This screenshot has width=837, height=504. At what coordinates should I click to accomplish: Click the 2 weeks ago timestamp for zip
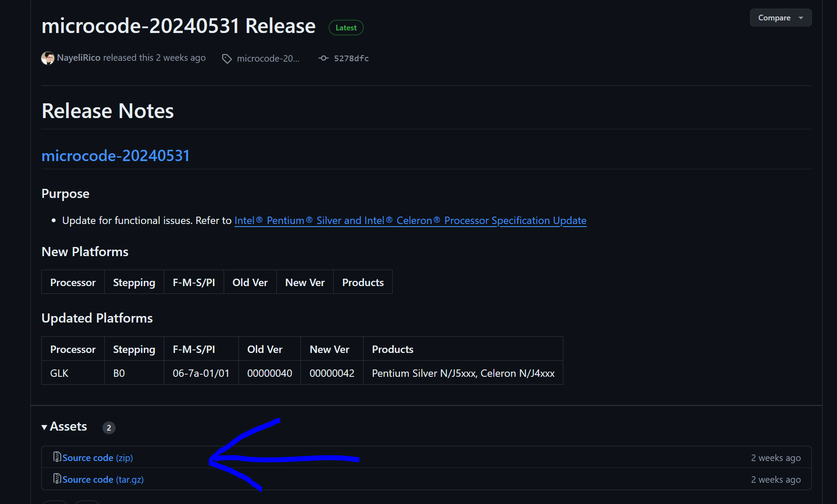[x=776, y=458]
